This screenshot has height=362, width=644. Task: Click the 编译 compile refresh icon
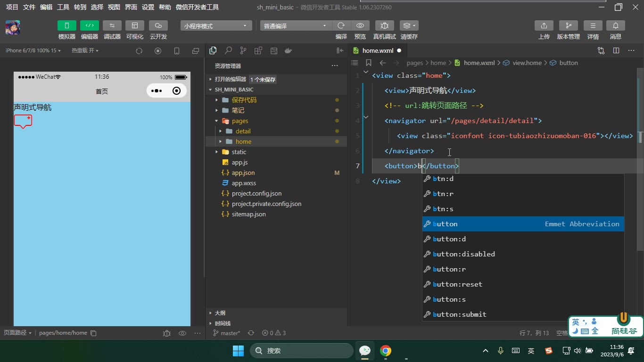pyautogui.click(x=341, y=25)
